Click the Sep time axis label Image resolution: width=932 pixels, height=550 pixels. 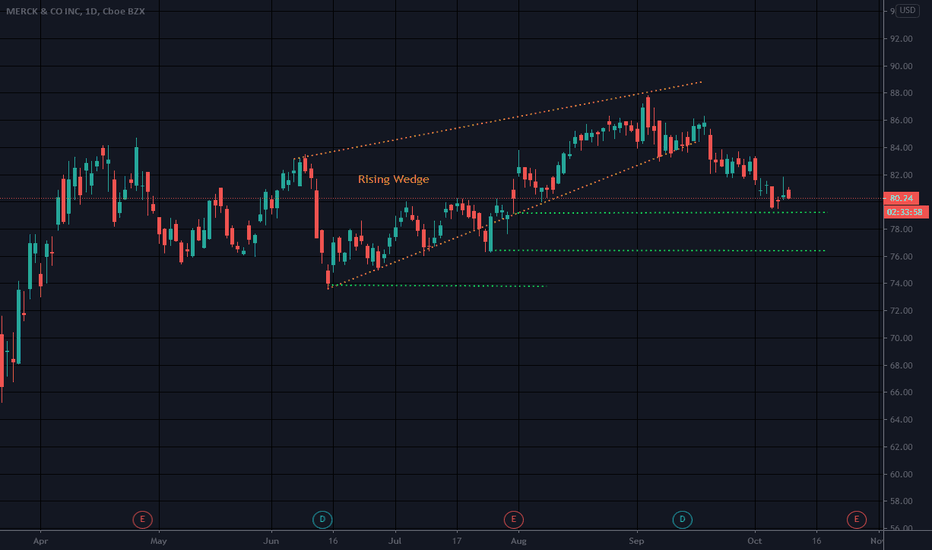pos(637,541)
